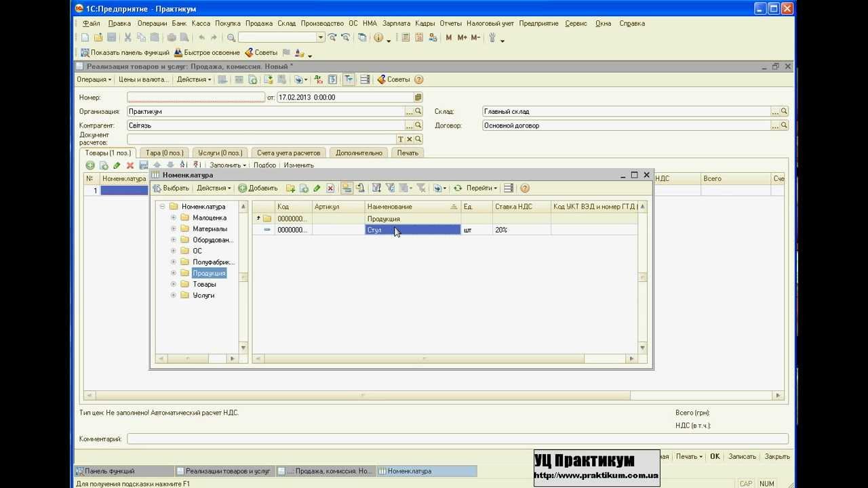
Task: Click the Выбрать button in Номенклатура window
Action: (171, 188)
